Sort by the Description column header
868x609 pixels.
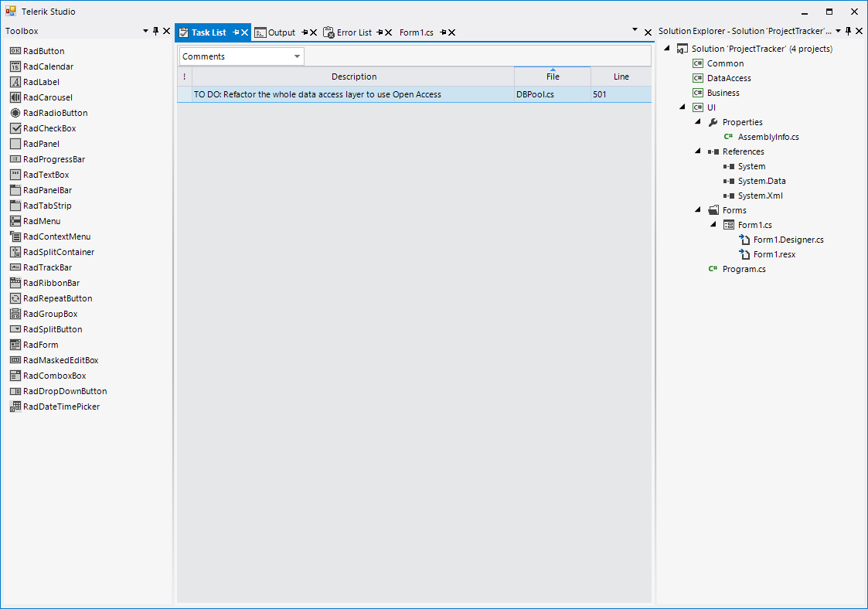353,77
